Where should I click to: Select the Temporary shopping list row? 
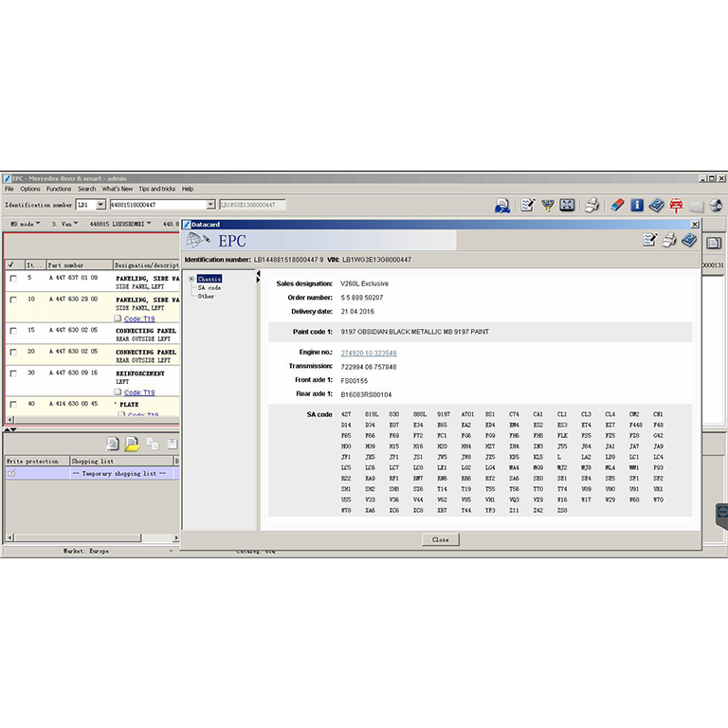point(92,473)
